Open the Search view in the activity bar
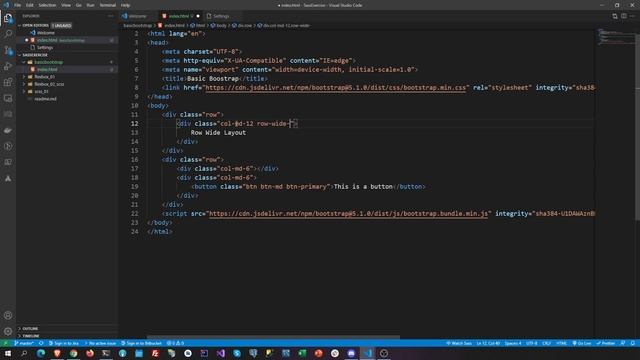This screenshot has height=360, width=640. pos(8,34)
